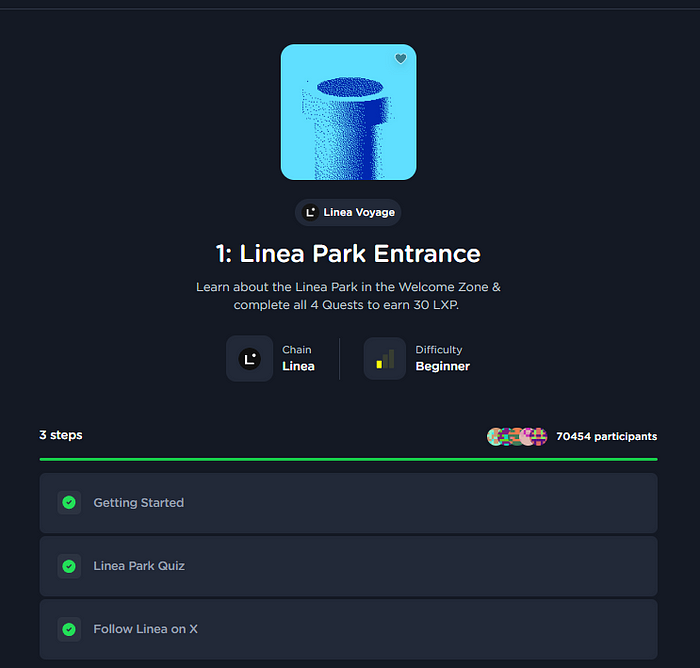Click the '3 steps' label
This screenshot has width=700, height=668.
61,435
